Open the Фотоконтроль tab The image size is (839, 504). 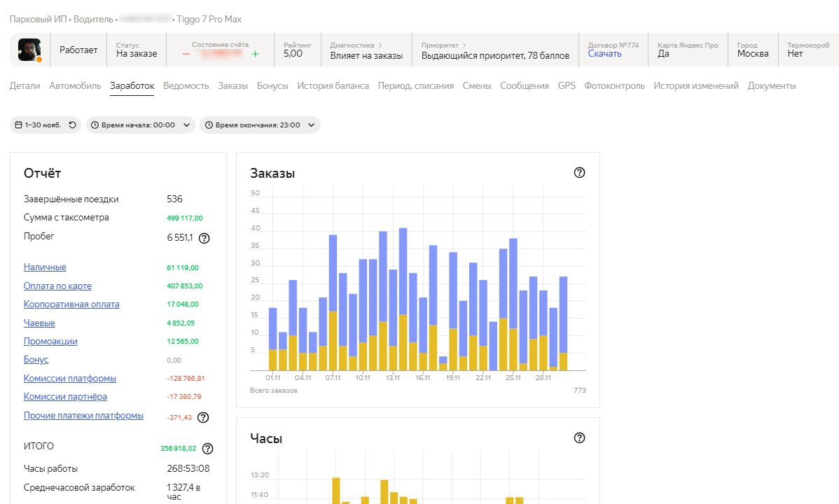pyautogui.click(x=614, y=86)
